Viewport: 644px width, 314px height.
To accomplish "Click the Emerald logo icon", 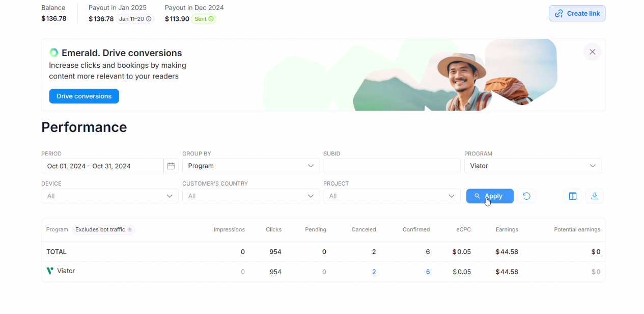I will tap(53, 53).
